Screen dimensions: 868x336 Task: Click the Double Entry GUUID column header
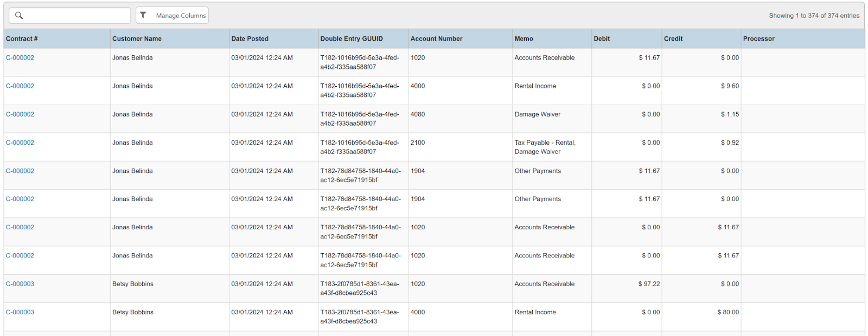(352, 39)
